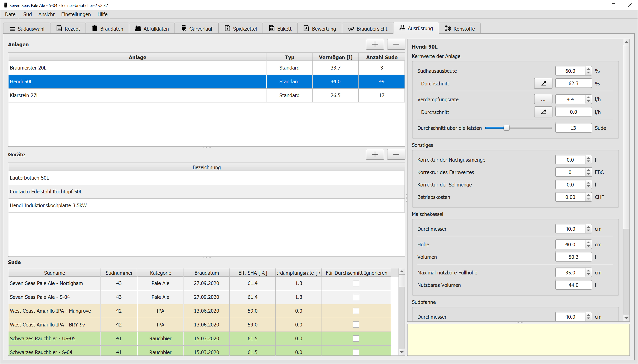Switch to the Rohstoffe tab
This screenshot has height=364, width=638.
point(460,29)
